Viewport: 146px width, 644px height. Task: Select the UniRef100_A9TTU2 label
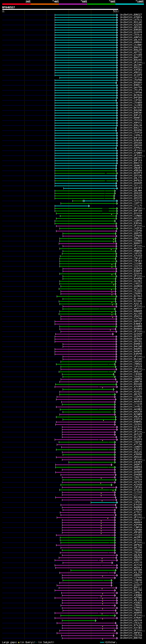click(131, 52)
